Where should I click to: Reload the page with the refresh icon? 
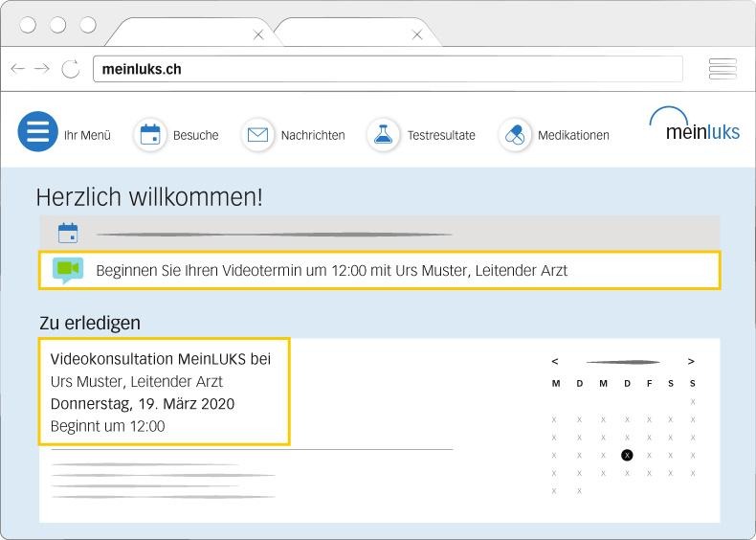point(71,69)
